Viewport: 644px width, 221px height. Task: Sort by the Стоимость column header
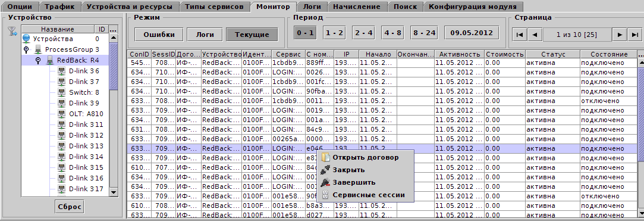[x=505, y=54]
